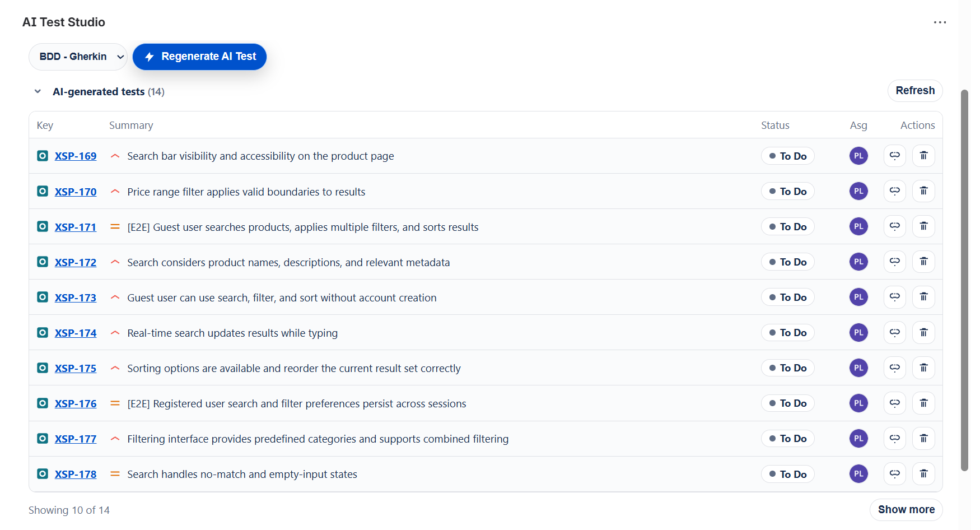Delete test XSP-170 using trash icon
This screenshot has height=530, width=980.
coord(923,191)
